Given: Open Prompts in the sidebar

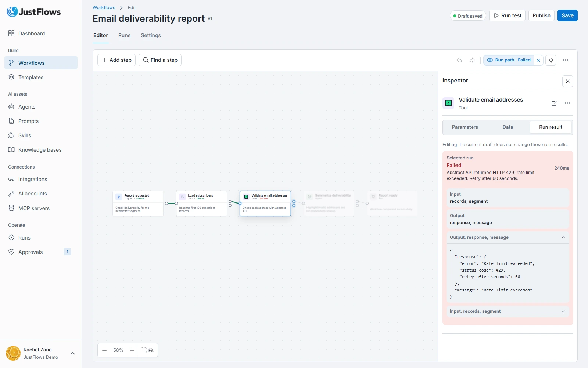Looking at the screenshot, I should [x=41, y=121].
